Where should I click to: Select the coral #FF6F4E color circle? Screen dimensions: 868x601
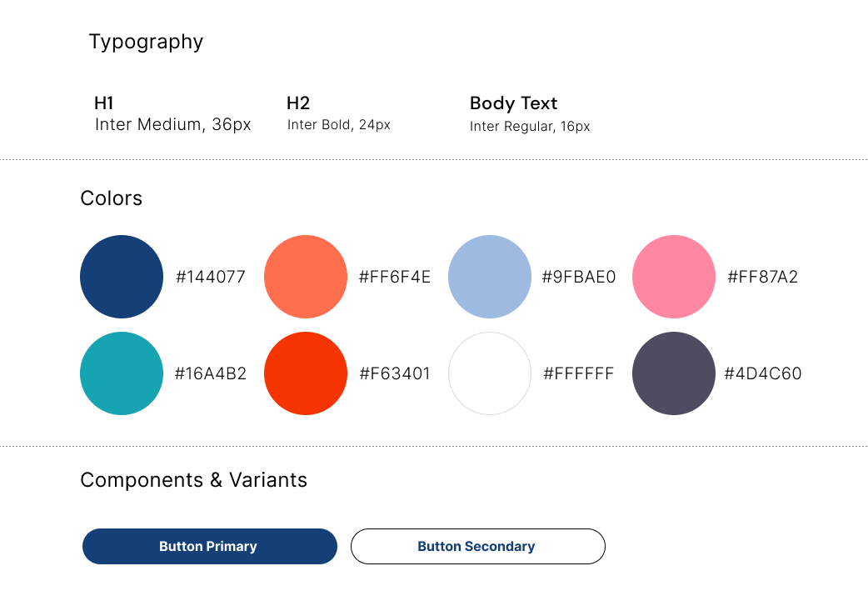[x=306, y=277]
